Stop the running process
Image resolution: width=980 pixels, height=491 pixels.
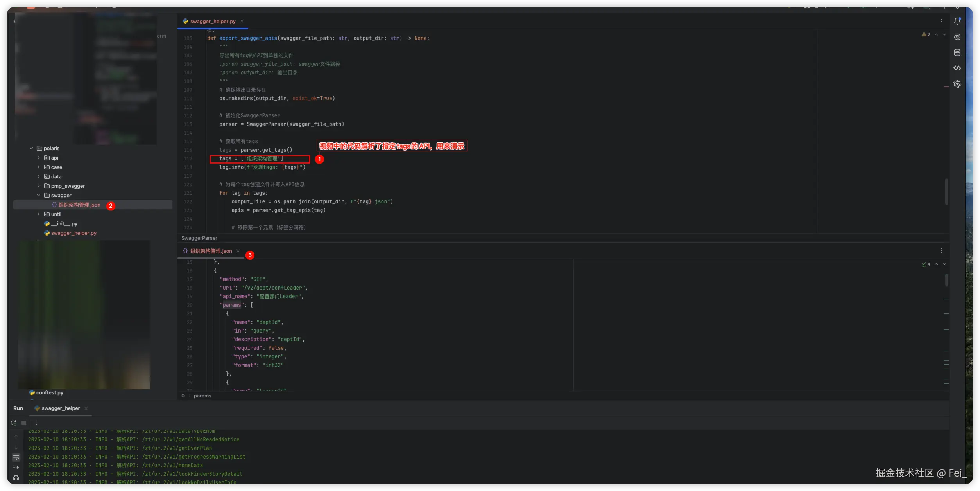24,423
